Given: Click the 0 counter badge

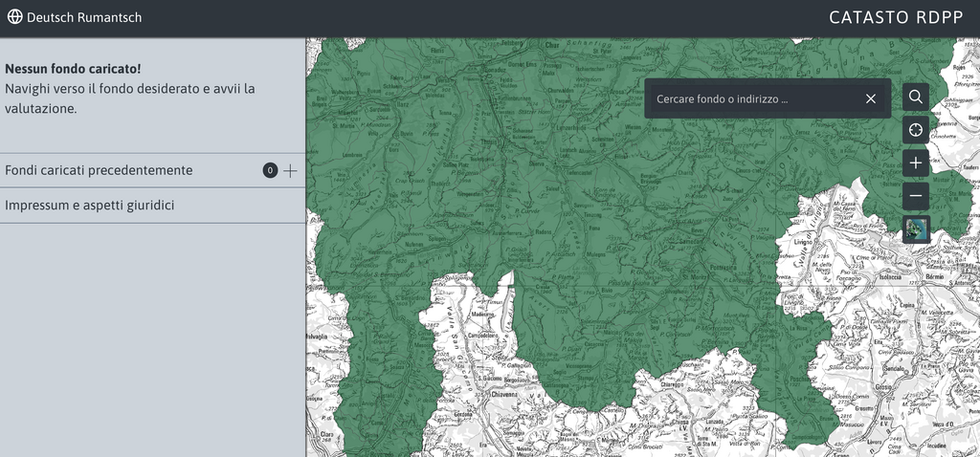Looking at the screenshot, I should [270, 170].
